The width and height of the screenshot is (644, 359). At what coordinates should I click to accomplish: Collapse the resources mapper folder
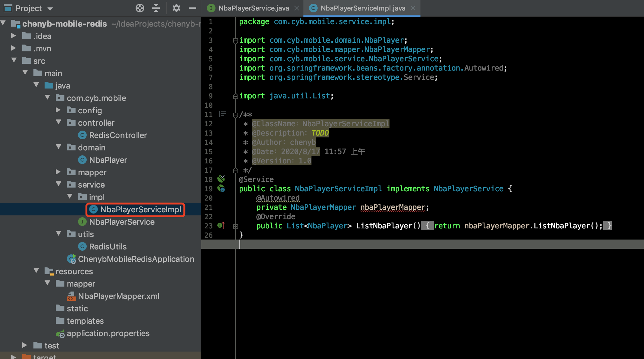[x=48, y=283]
